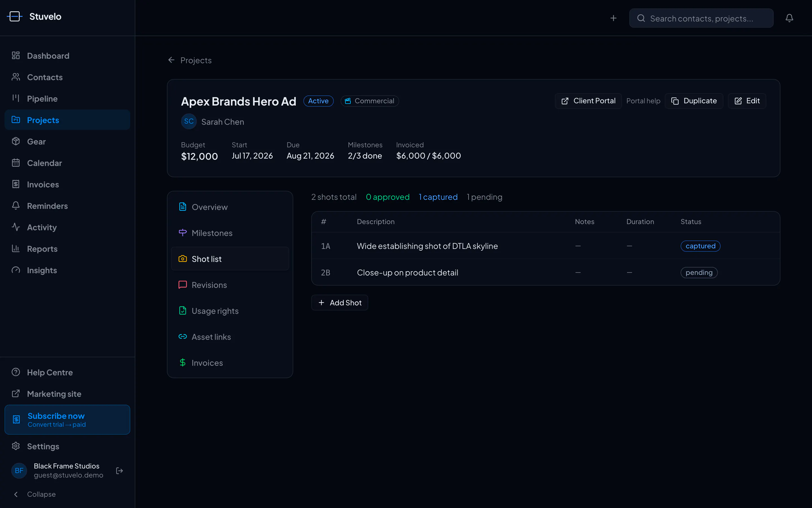Screen dimensions: 812x508
Task: Click the log out icon next to Black Frame Studios
Action: tap(120, 471)
